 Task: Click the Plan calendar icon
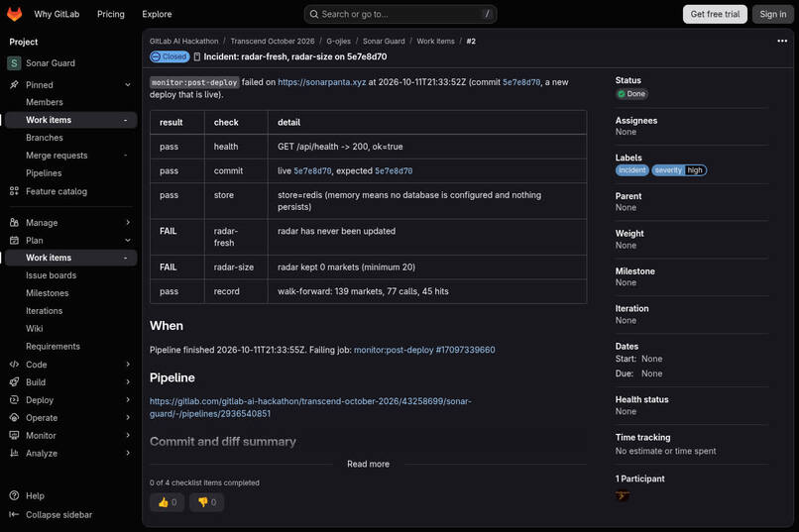tap(14, 241)
